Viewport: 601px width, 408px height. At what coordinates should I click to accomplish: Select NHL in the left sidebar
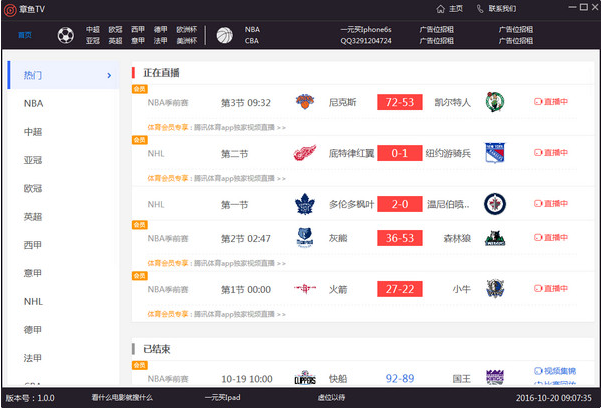(33, 302)
